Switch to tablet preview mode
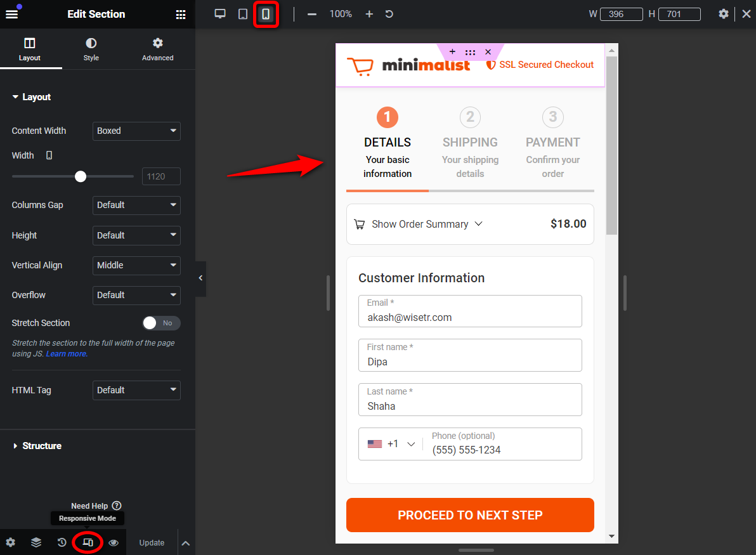Screen dimensions: 756x555 click(x=243, y=14)
